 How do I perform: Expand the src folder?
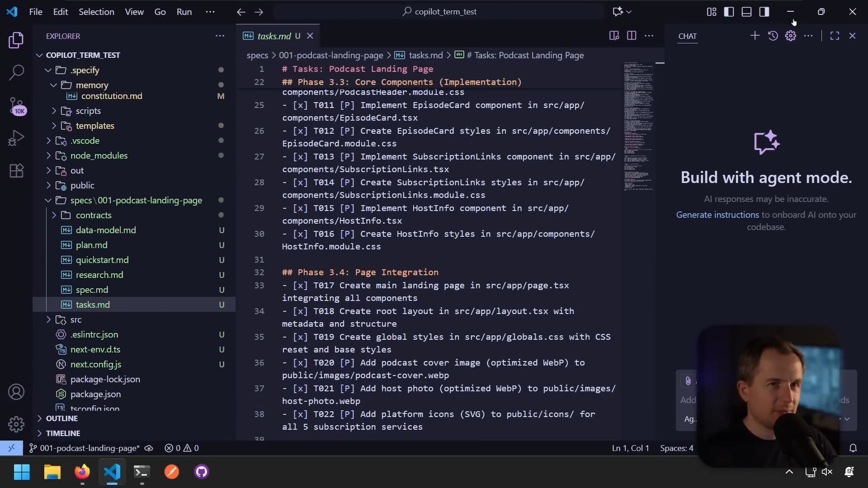tap(75, 319)
